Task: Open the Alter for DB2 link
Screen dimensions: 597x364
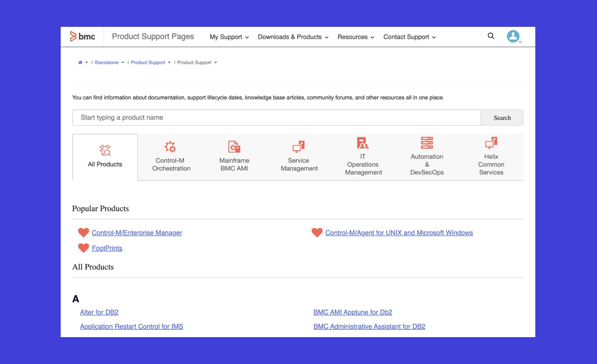Action: click(x=99, y=312)
